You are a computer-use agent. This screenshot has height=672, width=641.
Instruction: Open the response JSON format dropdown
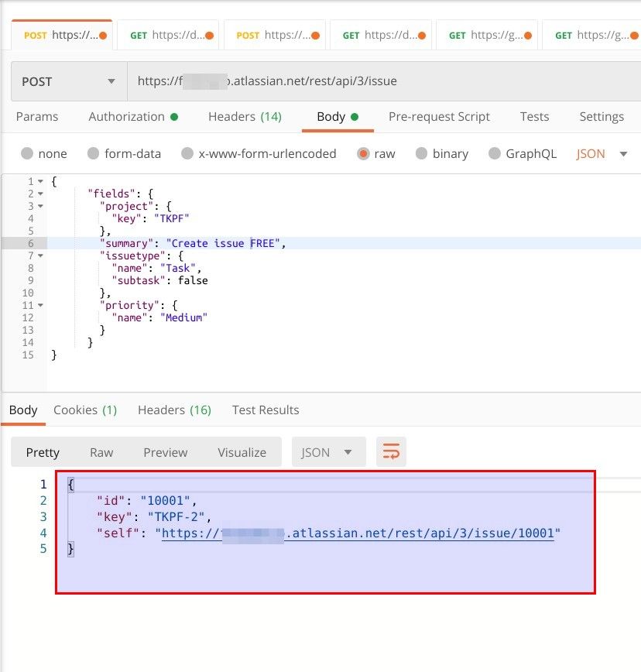click(x=329, y=451)
